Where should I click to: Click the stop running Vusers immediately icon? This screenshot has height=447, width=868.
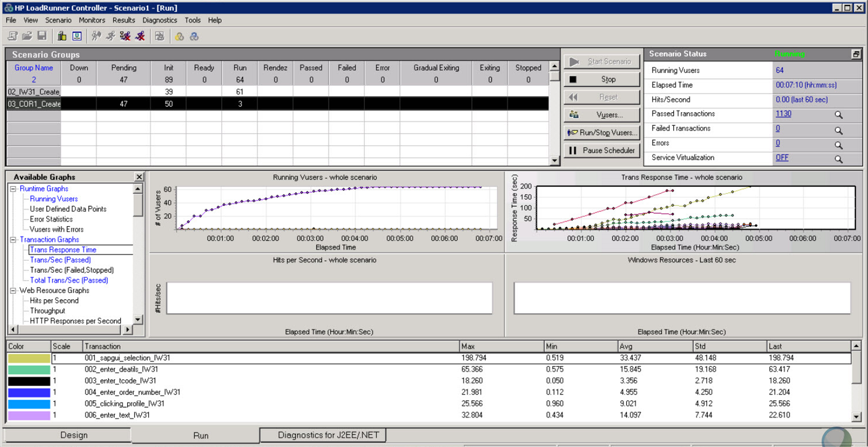coord(140,36)
